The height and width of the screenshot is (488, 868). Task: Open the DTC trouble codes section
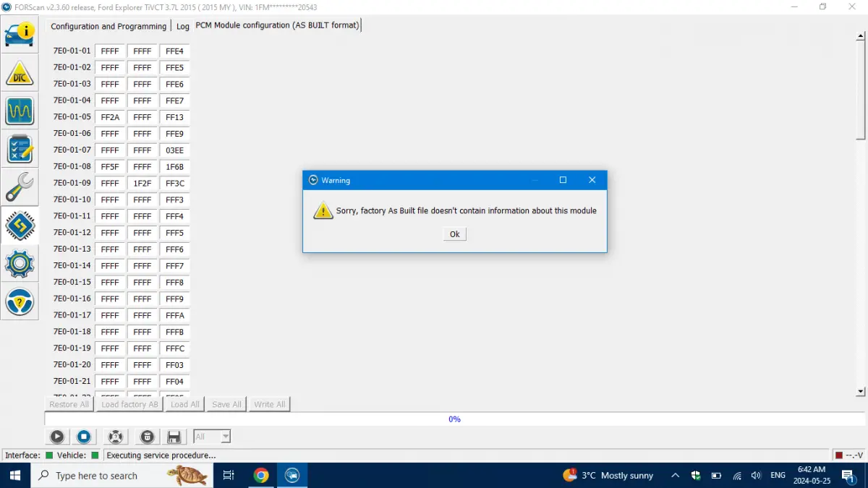[20, 72]
